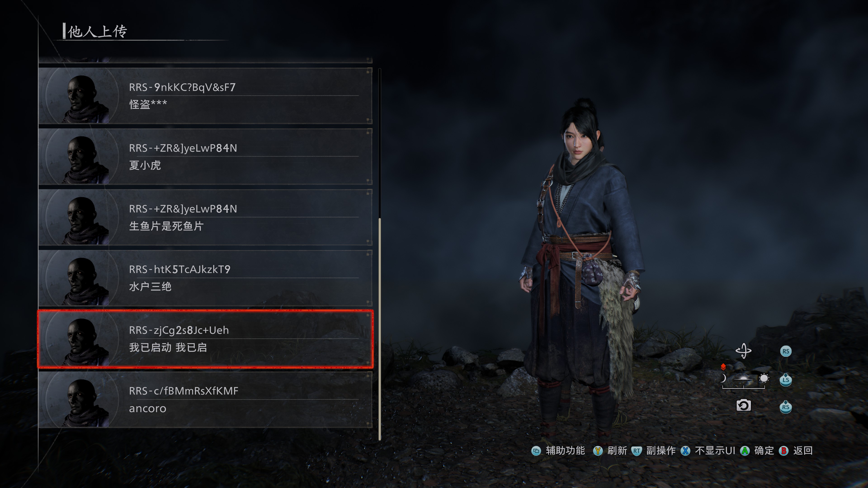This screenshot has width=868, height=488.
Task: Click the red B 返回 button icon
Action: (784, 451)
